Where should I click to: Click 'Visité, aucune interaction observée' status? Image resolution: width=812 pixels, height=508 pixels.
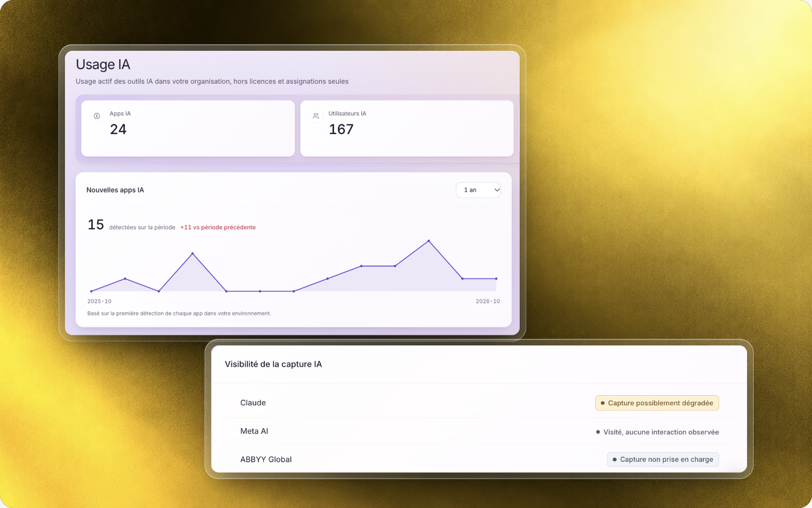pos(657,432)
